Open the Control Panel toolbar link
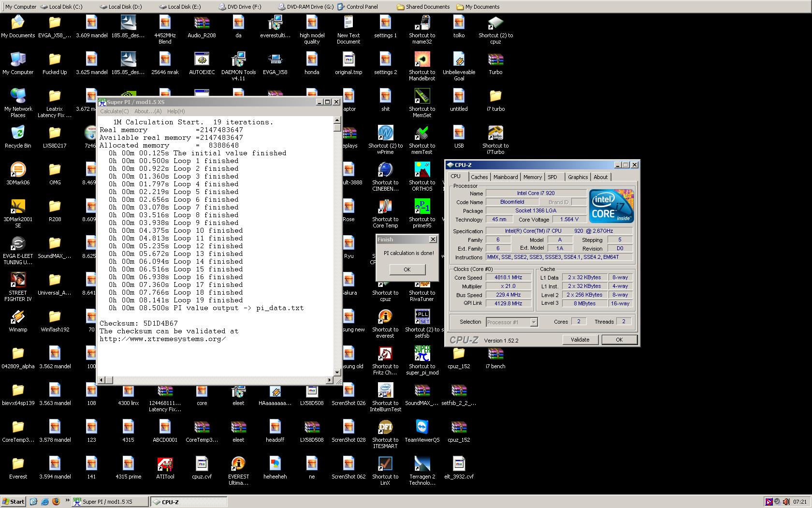812x508 pixels. 358,7
